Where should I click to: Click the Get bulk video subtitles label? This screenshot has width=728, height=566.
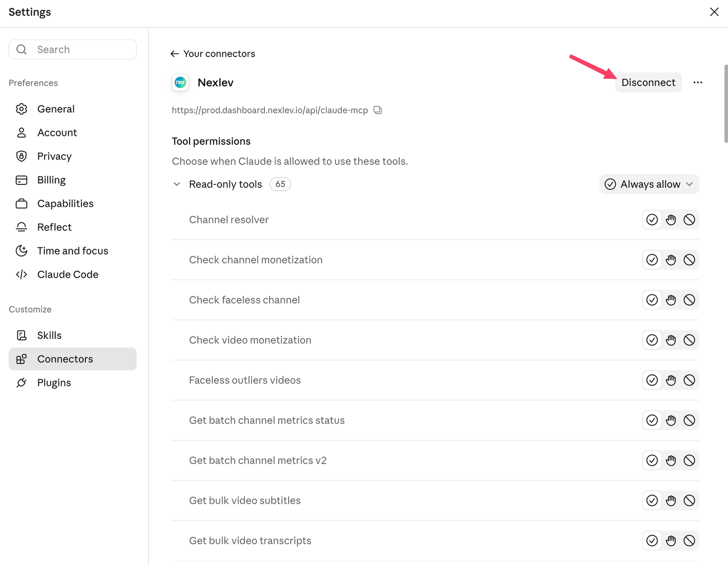(245, 500)
